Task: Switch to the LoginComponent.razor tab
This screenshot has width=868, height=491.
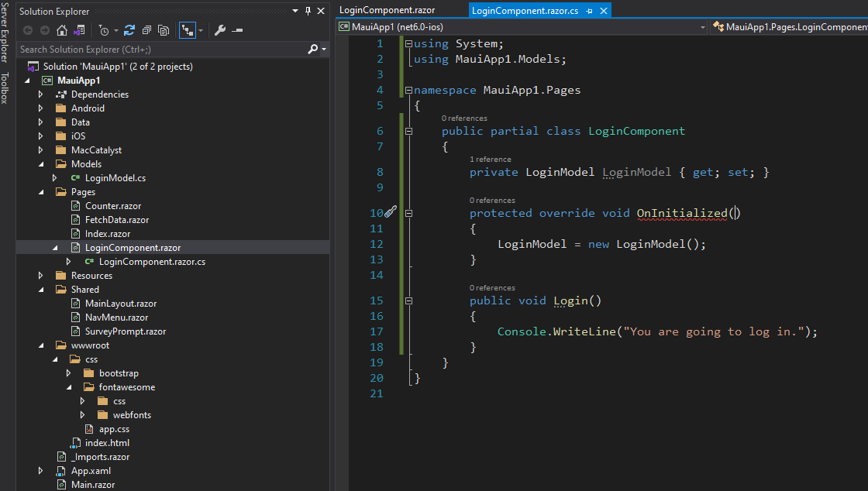Action: pyautogui.click(x=386, y=10)
